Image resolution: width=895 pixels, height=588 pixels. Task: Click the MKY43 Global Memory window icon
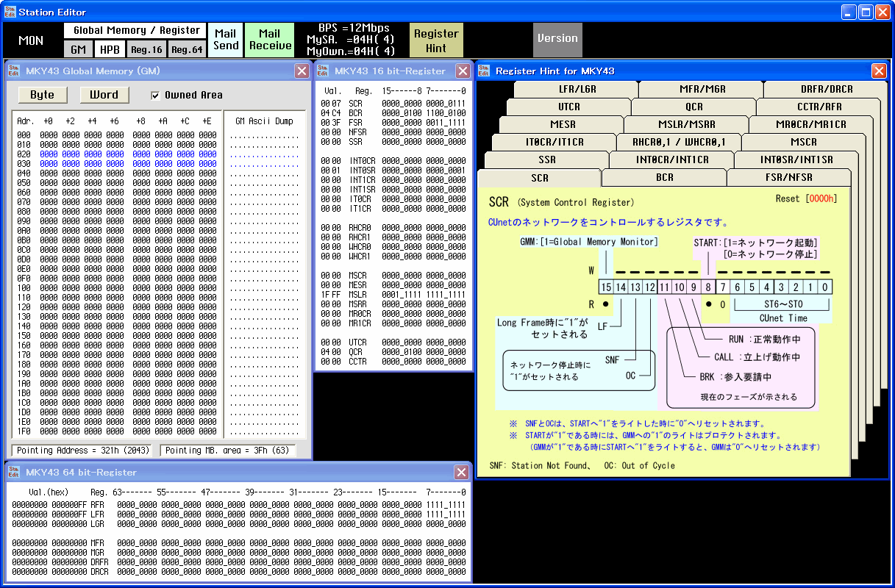click(13, 71)
